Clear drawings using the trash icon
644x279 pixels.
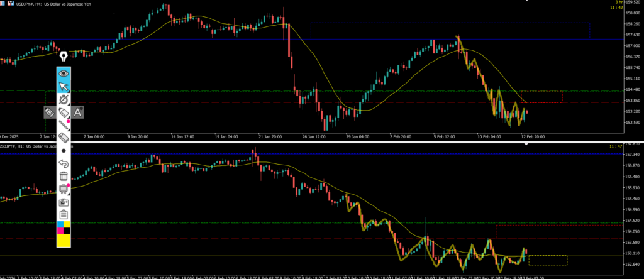(64, 177)
